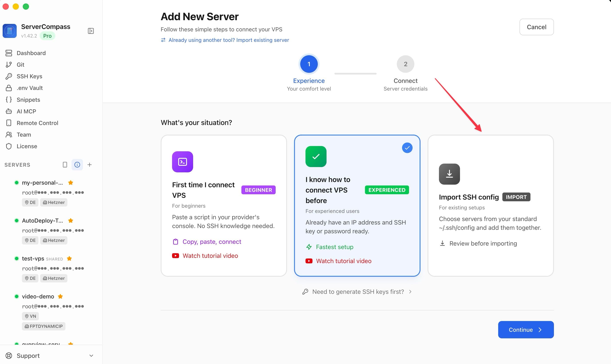Click the Cancel button
Viewport: 611px width, 364px height.
536,27
